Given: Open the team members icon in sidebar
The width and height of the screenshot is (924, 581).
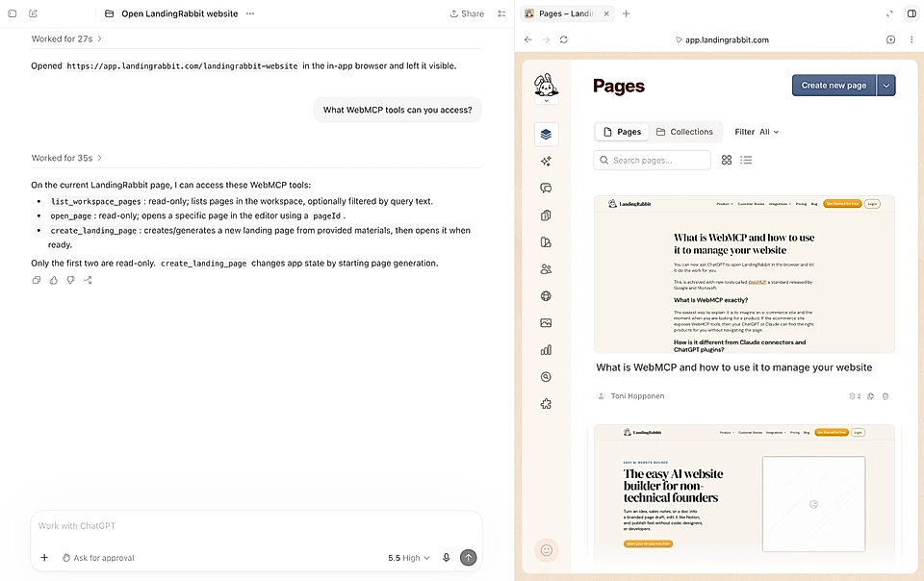Looking at the screenshot, I should pyautogui.click(x=546, y=269).
